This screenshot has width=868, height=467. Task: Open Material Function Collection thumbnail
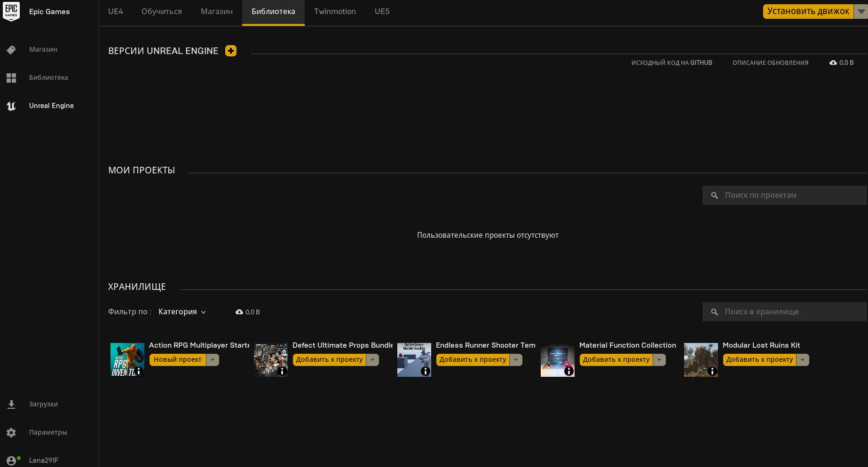(x=558, y=360)
